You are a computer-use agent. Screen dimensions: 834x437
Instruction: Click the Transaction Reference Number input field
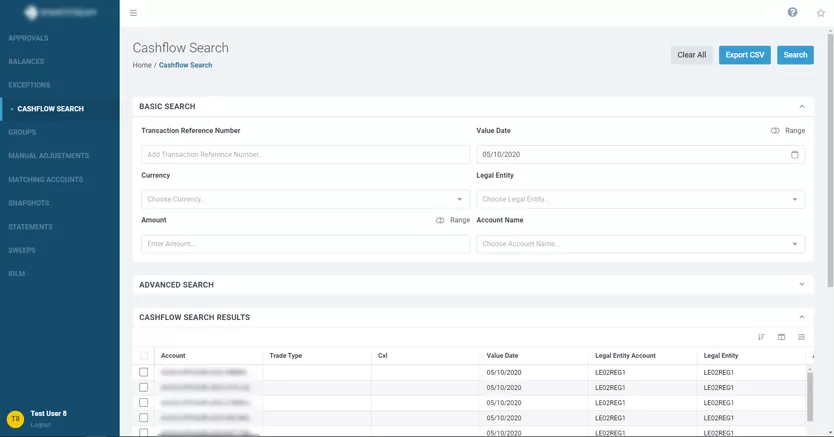305,155
